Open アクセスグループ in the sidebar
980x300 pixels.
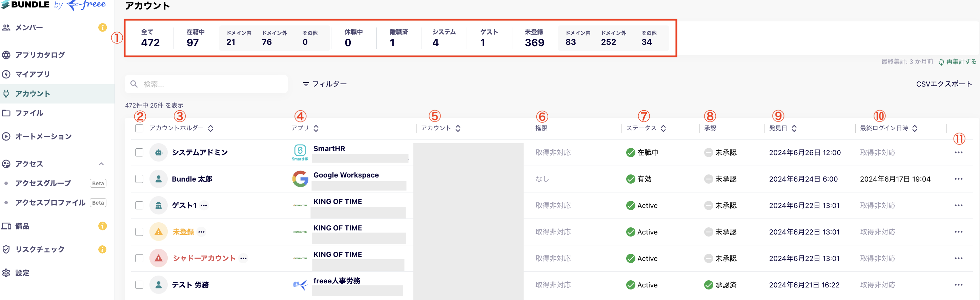pos(43,183)
